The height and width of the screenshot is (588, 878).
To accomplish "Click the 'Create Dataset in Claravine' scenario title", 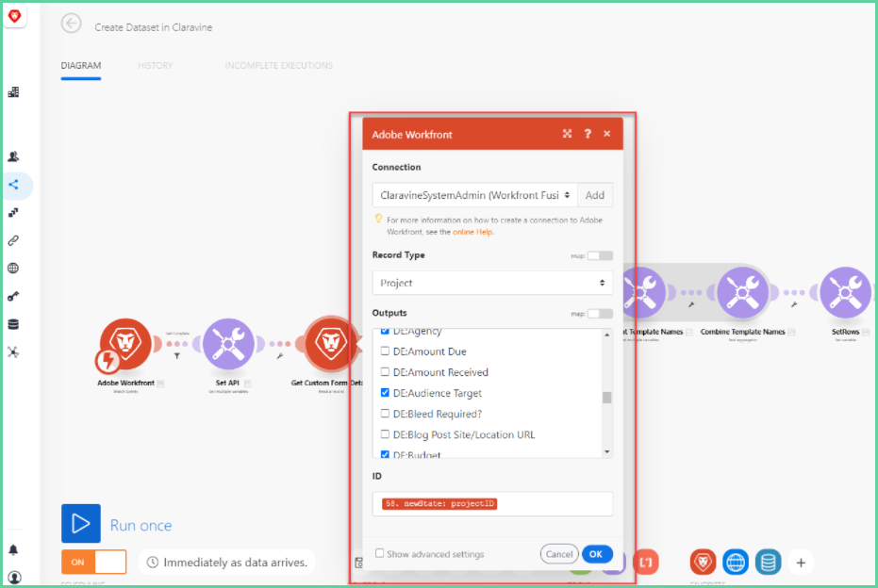I will point(154,27).
